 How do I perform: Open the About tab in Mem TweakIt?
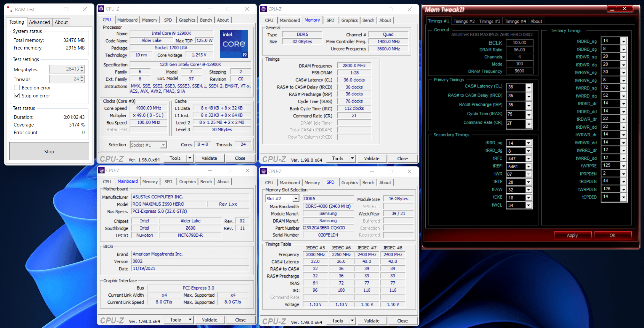536,21
